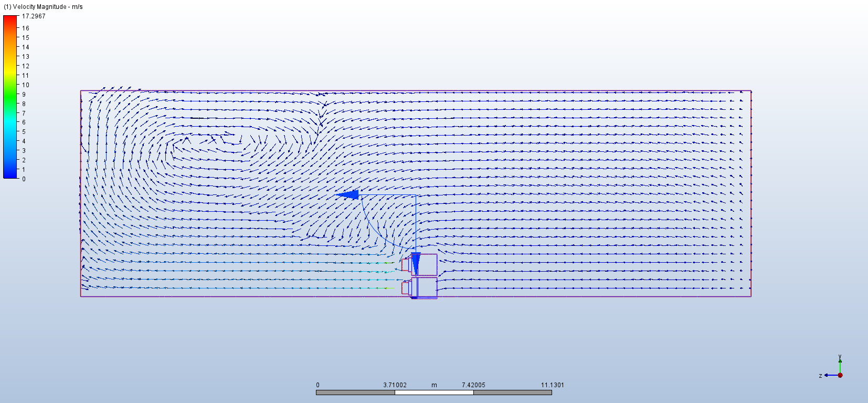The width and height of the screenshot is (868, 403).
Task: Click the white segment of the scale bar
Action: 433,392
